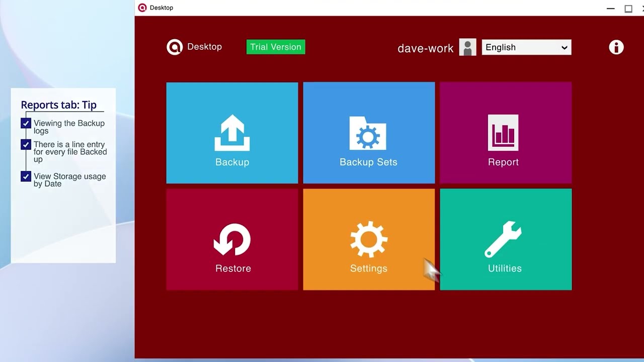Viewport: 644px width, 362px height.
Task: Click the Restore circular arrow icon
Action: pyautogui.click(x=232, y=239)
